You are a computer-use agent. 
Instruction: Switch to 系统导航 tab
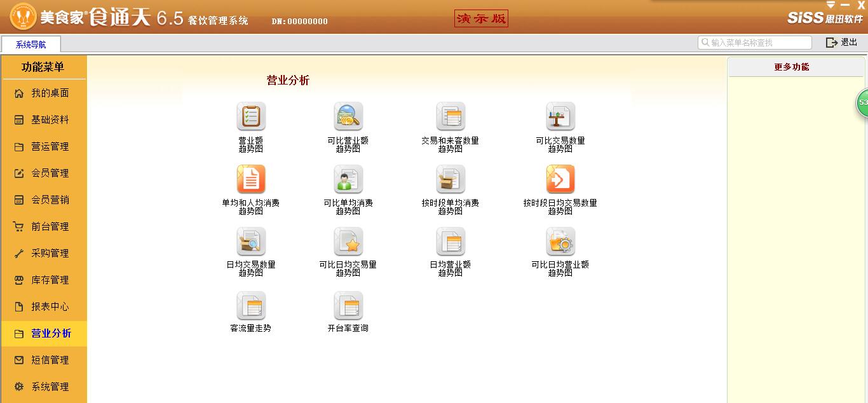tap(31, 44)
